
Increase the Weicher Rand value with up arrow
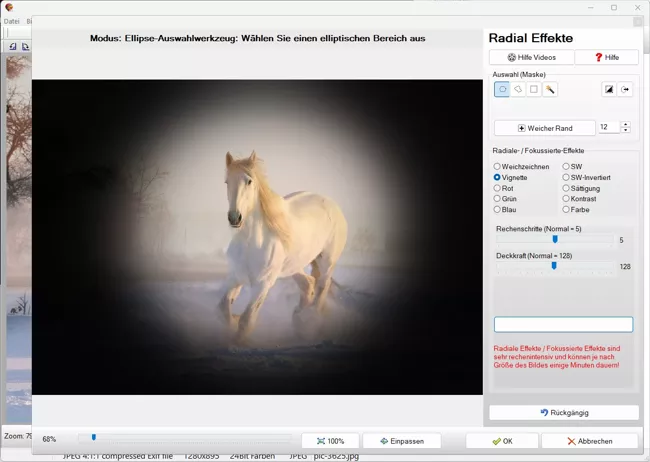[625, 124]
